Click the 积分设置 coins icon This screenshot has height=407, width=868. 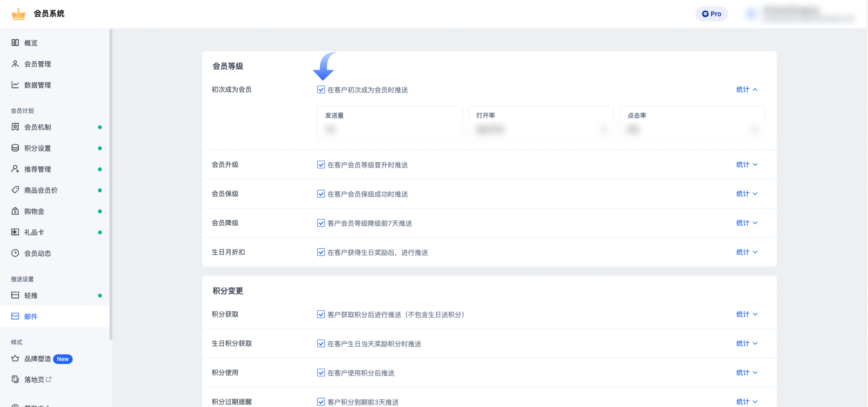[x=15, y=148]
